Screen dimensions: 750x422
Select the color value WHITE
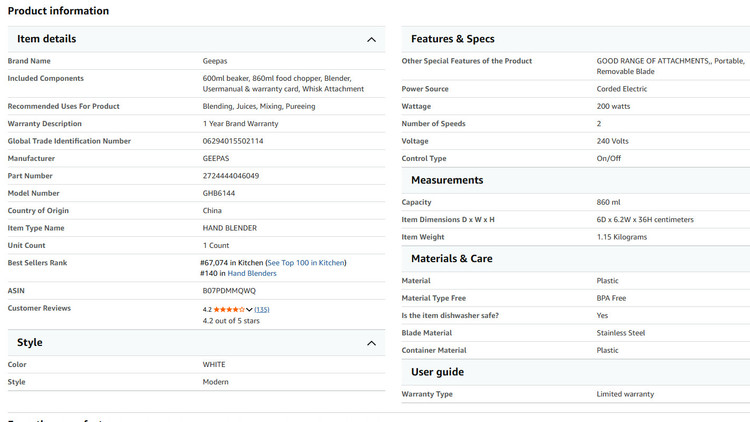214,365
